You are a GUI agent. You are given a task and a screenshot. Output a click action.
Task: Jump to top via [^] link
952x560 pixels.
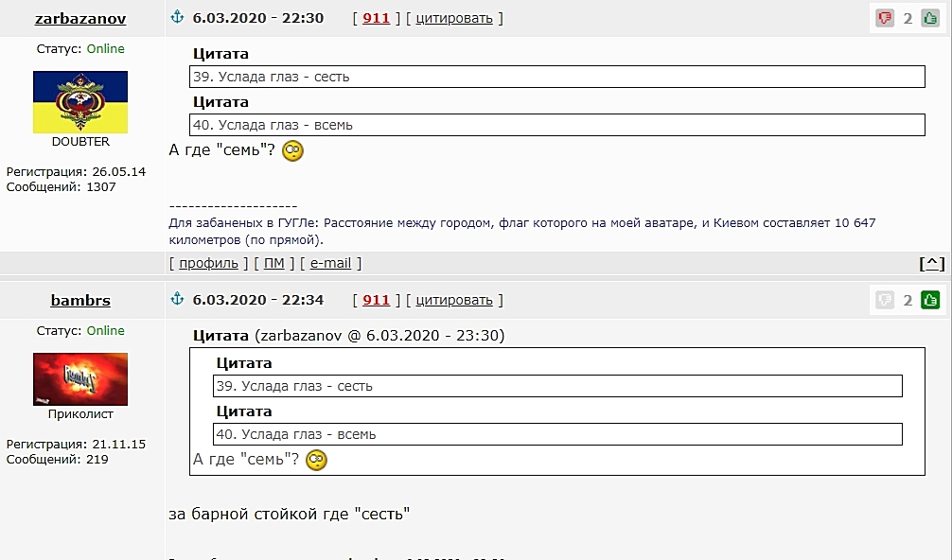(932, 263)
